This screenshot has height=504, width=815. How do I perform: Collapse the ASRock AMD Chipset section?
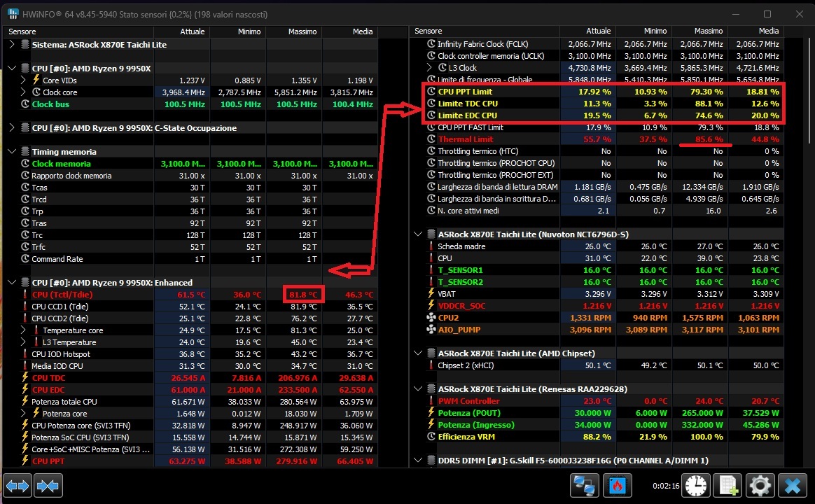(x=418, y=353)
